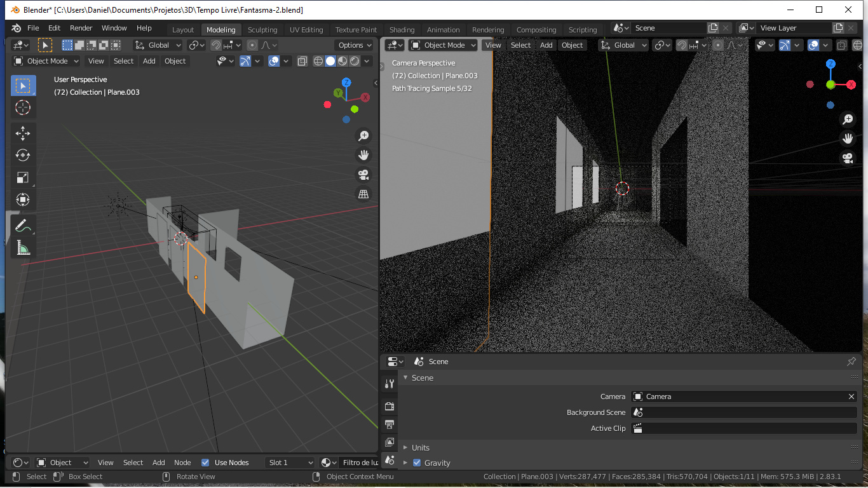Activate the 3D Cursor tool
Image resolution: width=868 pixels, height=488 pixels.
click(24, 108)
